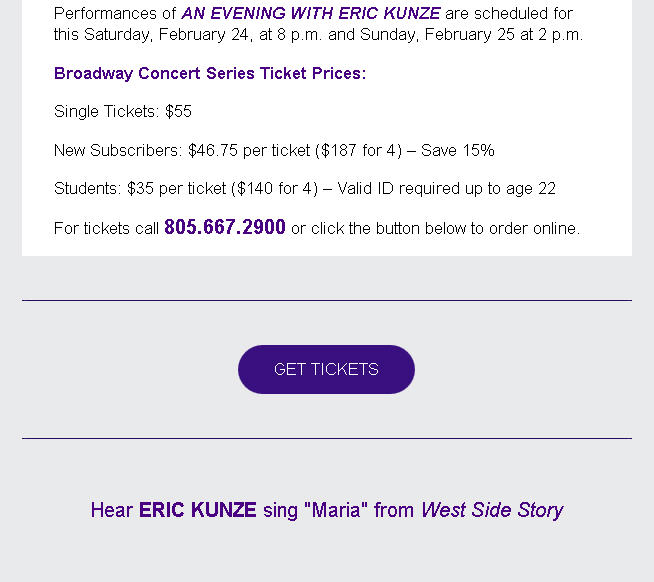Click the GET TICKETS button
The image size is (654, 582).
point(326,369)
